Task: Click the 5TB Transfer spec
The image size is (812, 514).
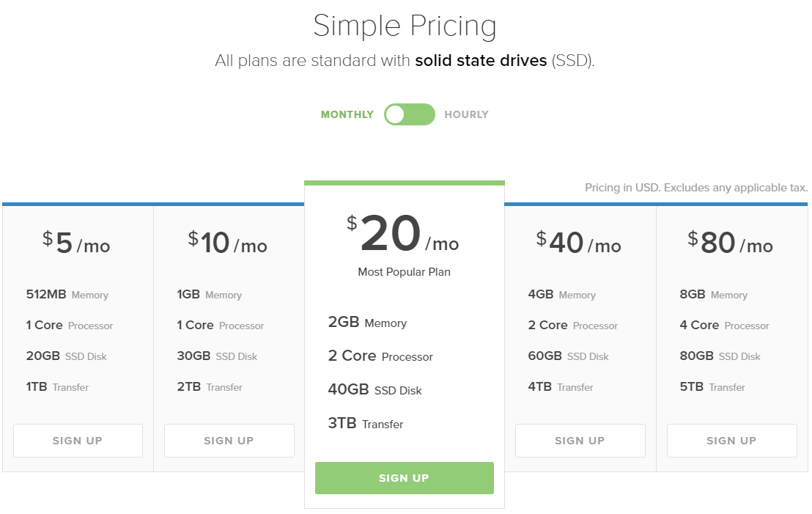Action: tap(712, 387)
